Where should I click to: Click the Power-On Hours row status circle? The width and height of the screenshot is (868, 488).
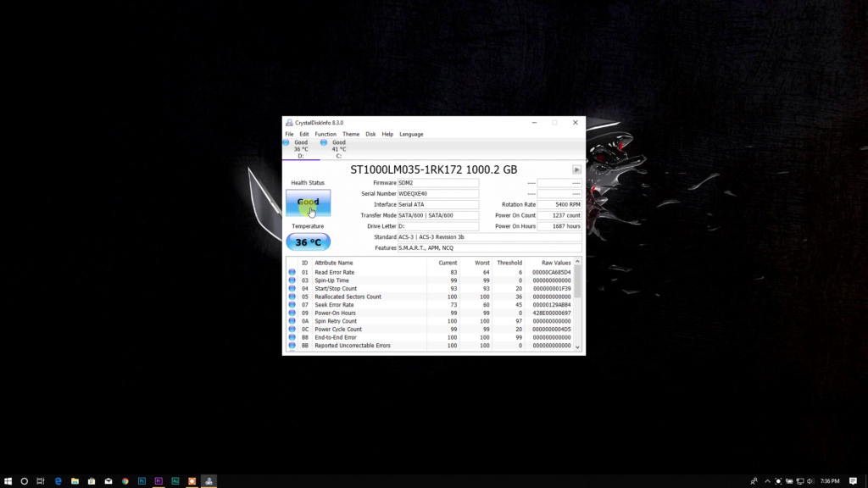[292, 313]
